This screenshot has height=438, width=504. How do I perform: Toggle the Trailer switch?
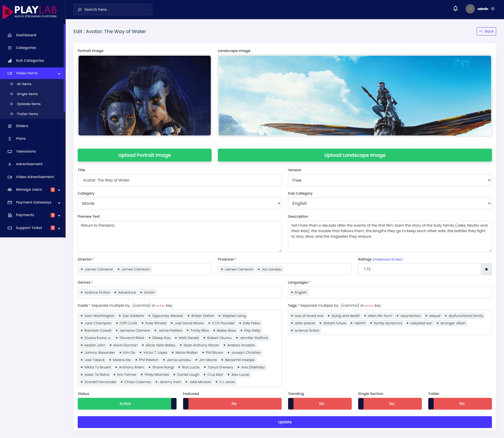pyautogui.click(x=460, y=404)
